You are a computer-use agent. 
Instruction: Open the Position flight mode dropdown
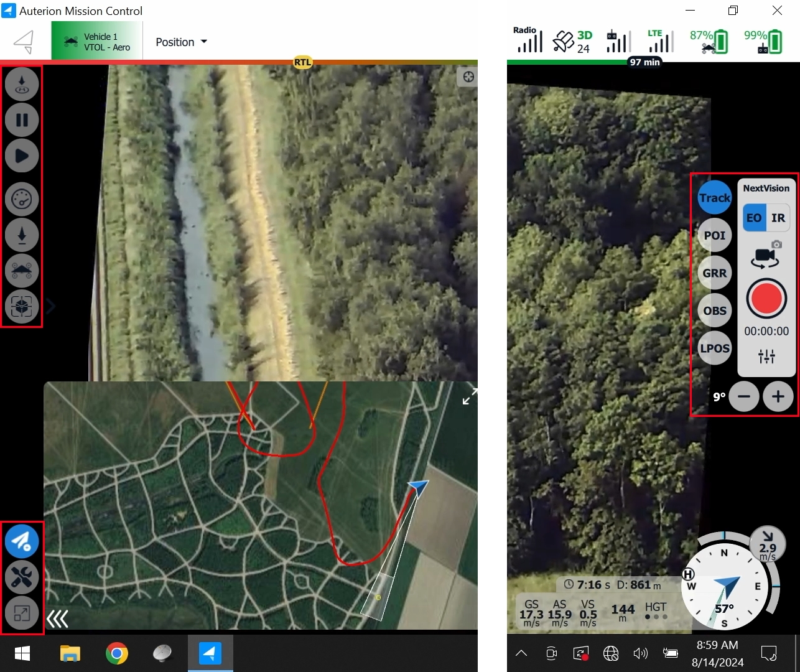181,42
